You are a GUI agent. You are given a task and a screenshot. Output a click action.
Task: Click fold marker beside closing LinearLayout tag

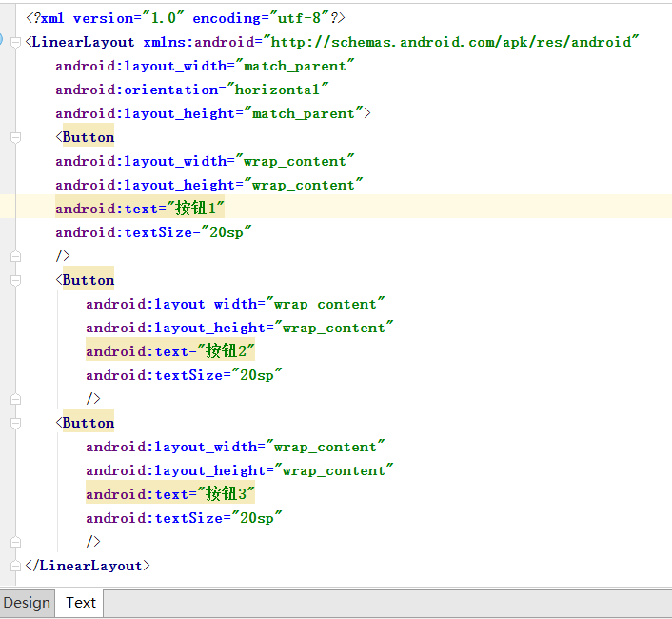pyautogui.click(x=15, y=566)
